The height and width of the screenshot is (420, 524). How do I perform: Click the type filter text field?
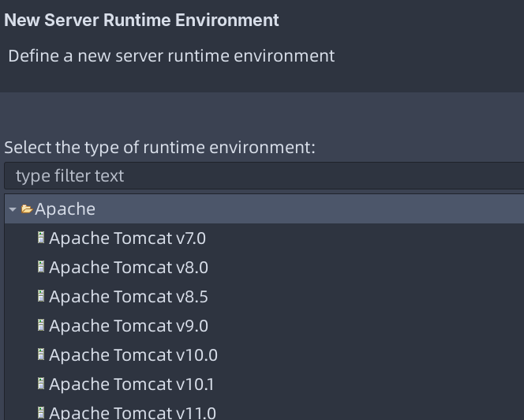pyautogui.click(x=264, y=176)
